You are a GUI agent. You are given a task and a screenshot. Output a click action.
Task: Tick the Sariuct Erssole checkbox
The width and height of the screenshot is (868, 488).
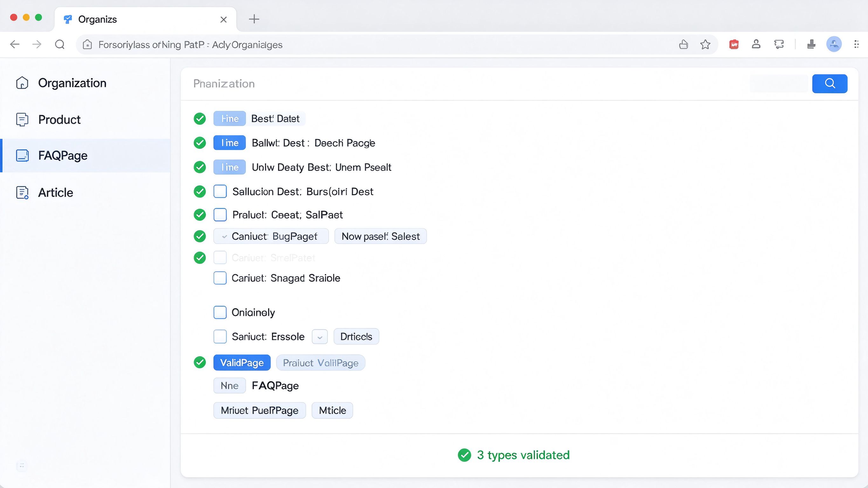coord(220,336)
